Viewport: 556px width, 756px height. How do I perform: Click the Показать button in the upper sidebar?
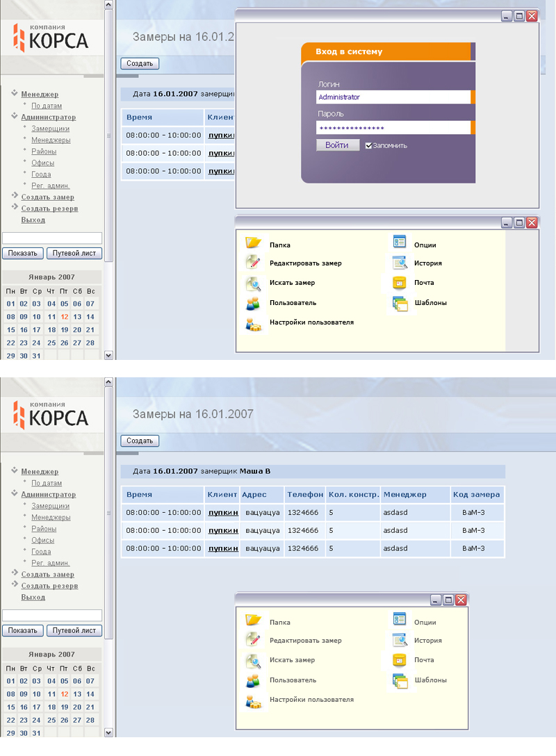tap(23, 253)
